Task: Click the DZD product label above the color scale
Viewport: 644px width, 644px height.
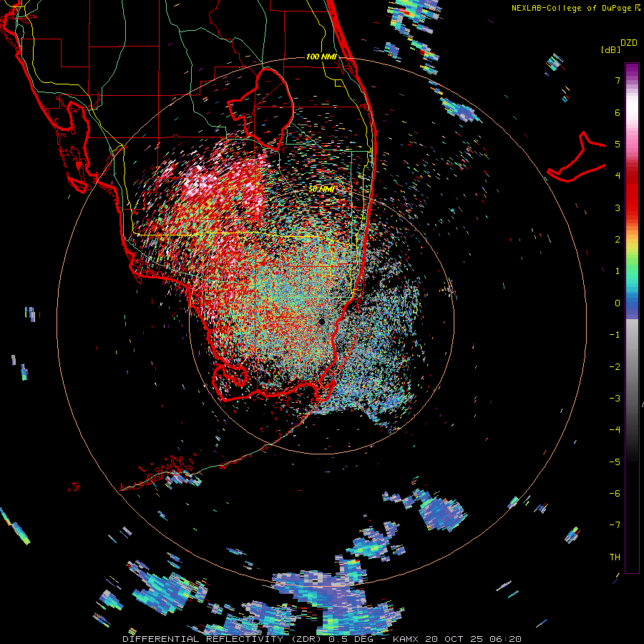Action: click(x=629, y=43)
